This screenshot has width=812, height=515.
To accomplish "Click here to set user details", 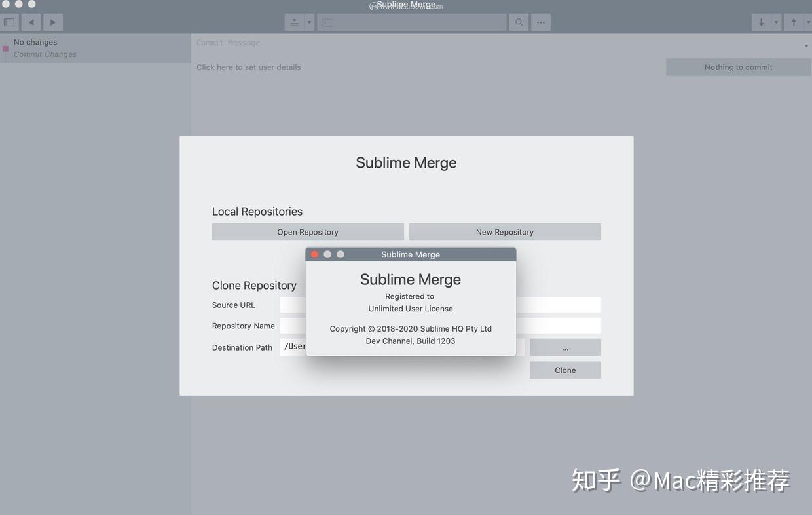I will [249, 67].
